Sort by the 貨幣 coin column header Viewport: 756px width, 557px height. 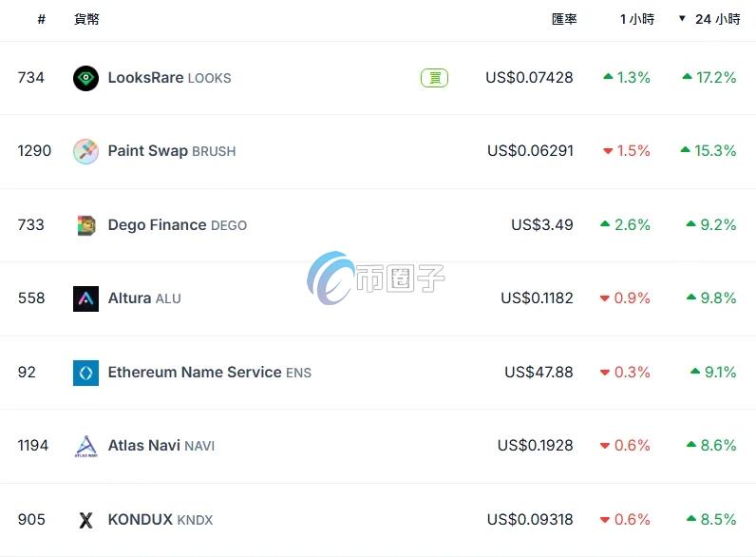click(86, 19)
